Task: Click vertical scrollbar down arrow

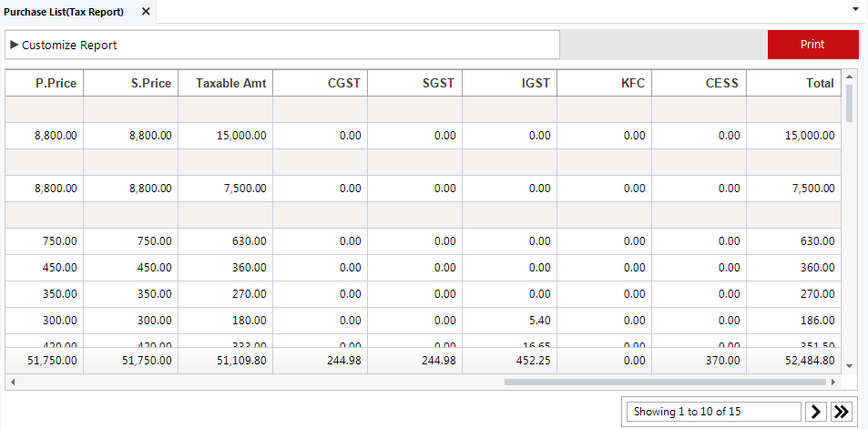Action: [x=849, y=366]
